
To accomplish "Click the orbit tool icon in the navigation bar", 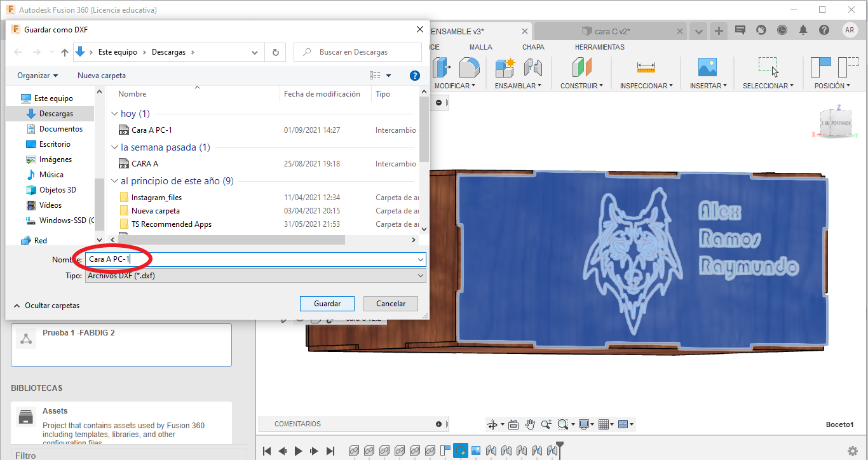I will 492,424.
